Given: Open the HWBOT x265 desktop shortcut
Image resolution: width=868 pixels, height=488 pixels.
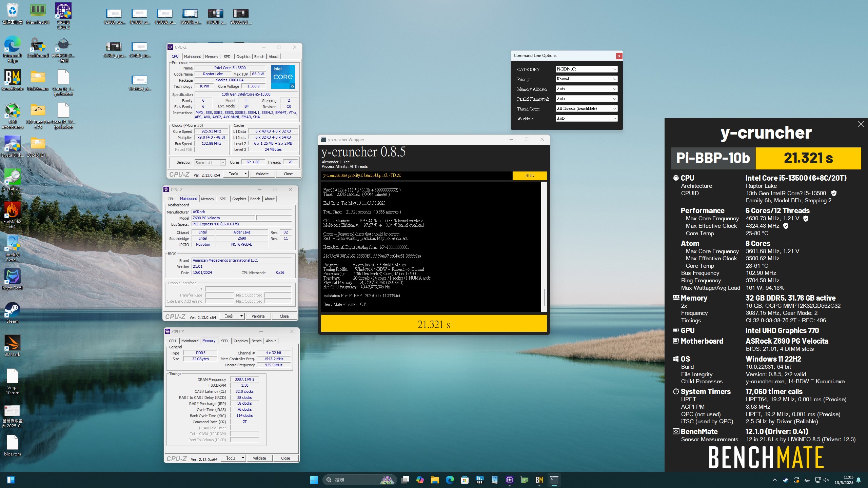Looking at the screenshot, I should 63,49.
